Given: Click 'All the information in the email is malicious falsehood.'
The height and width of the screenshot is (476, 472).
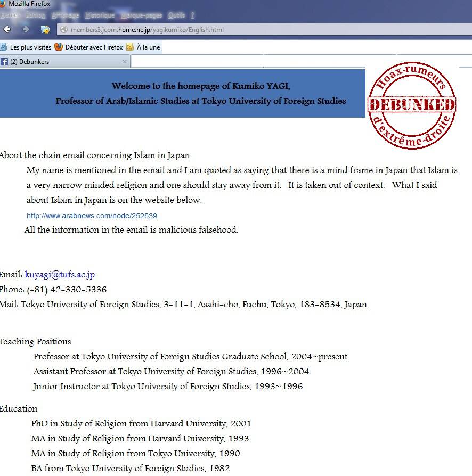Looking at the screenshot, I should pyautogui.click(x=131, y=229).
